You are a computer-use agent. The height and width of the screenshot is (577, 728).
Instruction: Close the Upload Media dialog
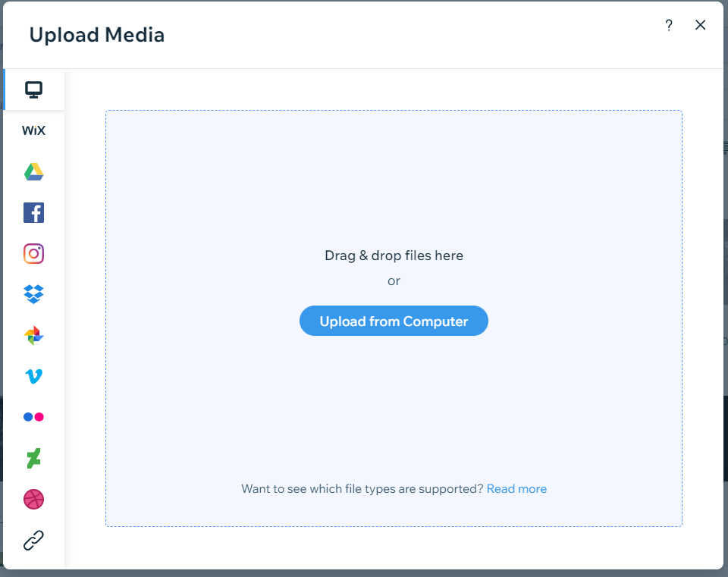tap(701, 25)
